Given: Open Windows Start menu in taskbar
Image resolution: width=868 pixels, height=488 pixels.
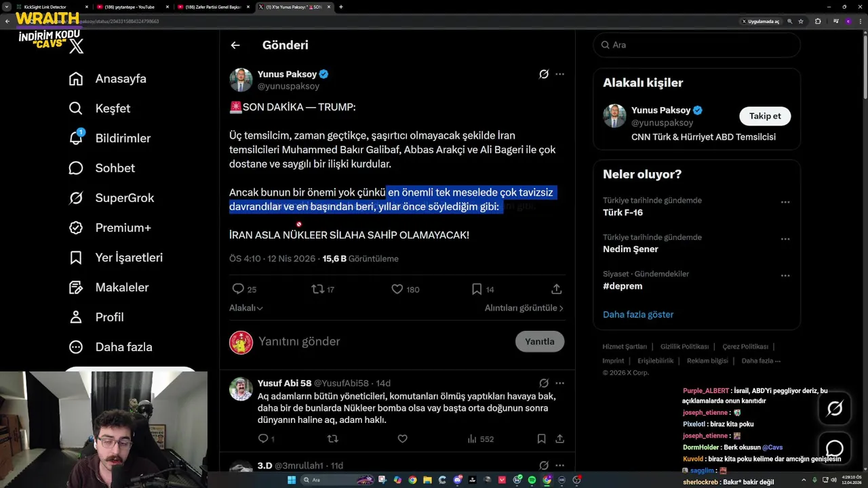Looking at the screenshot, I should pos(292,480).
